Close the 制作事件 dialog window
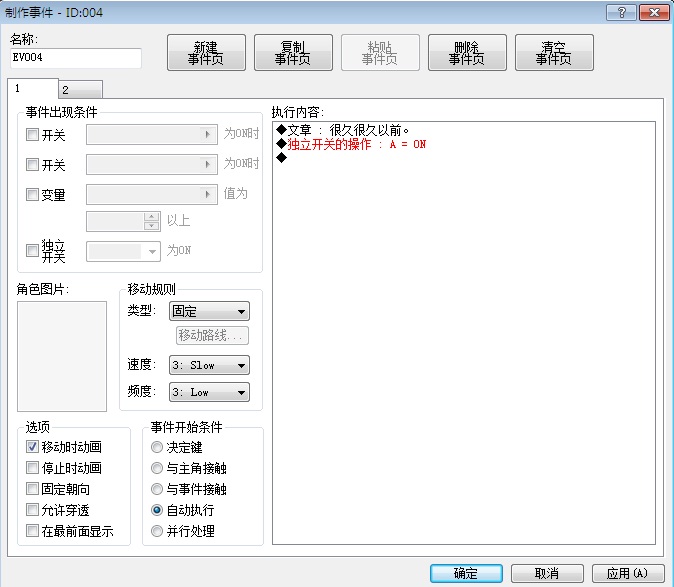Viewport: 674px width, 587px height. tap(654, 13)
